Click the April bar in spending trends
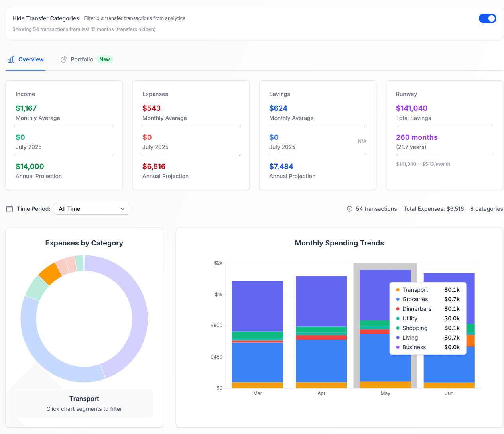The image size is (504, 434). pos(321,331)
